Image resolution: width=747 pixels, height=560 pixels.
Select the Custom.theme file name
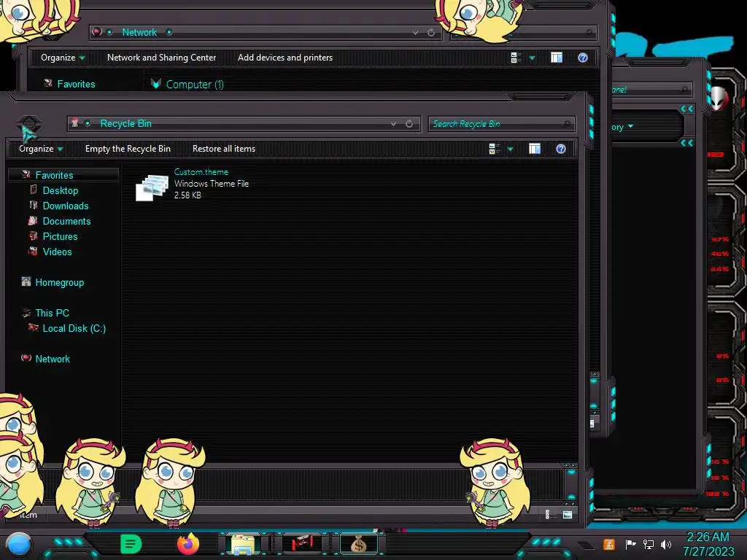click(201, 172)
